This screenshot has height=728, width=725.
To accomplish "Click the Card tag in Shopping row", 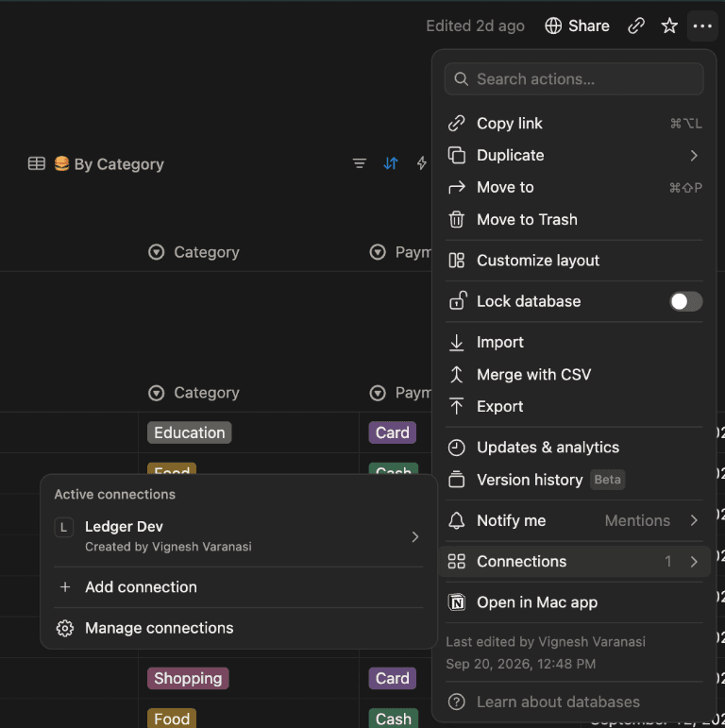I will click(392, 678).
